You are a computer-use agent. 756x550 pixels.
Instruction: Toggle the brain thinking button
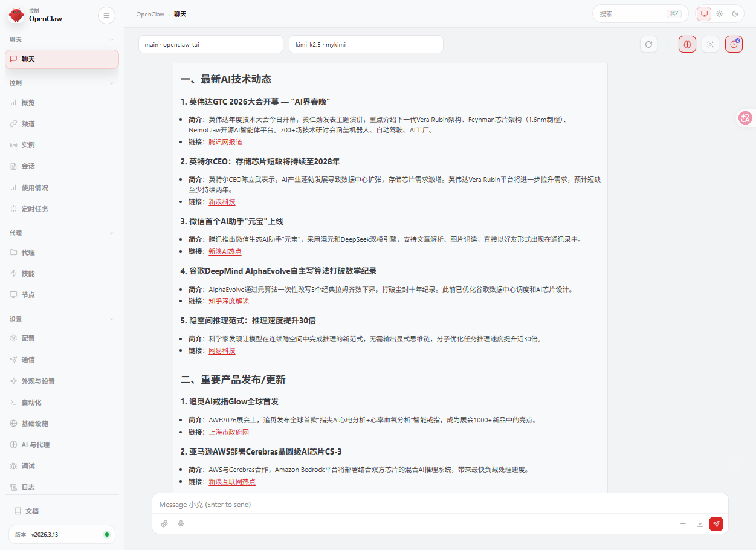(687, 44)
